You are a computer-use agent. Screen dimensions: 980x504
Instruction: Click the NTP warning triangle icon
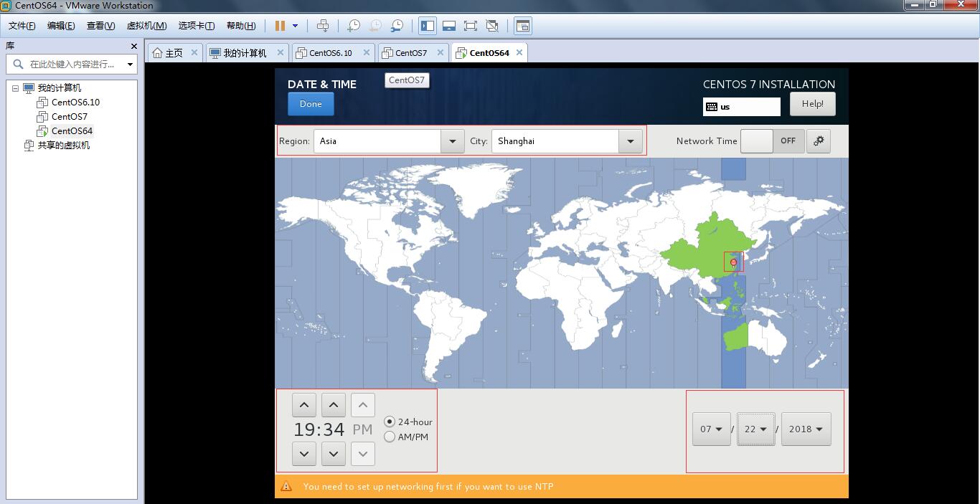(x=286, y=486)
